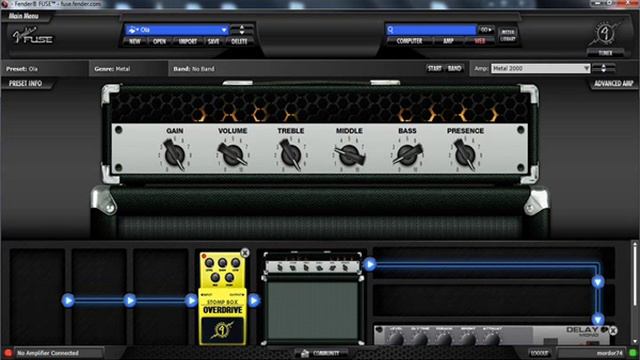Click the MIDDLE knob on amp
This screenshot has height=360, width=640.
(x=349, y=155)
